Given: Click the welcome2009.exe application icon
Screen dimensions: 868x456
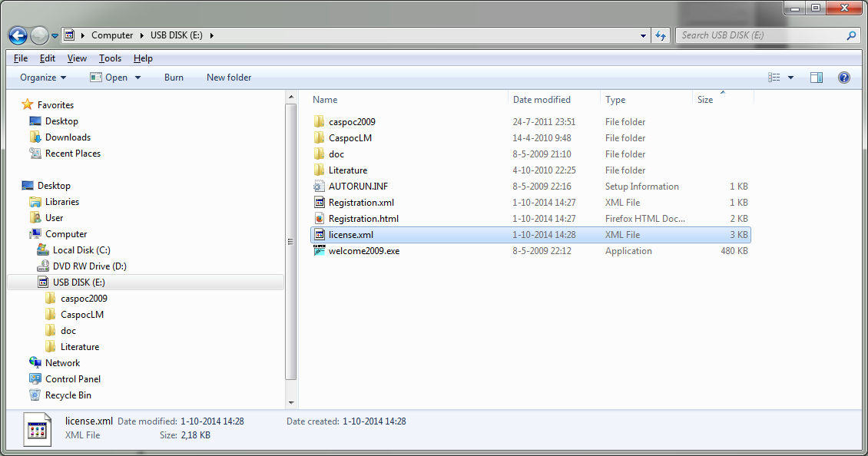Looking at the screenshot, I should pos(320,251).
